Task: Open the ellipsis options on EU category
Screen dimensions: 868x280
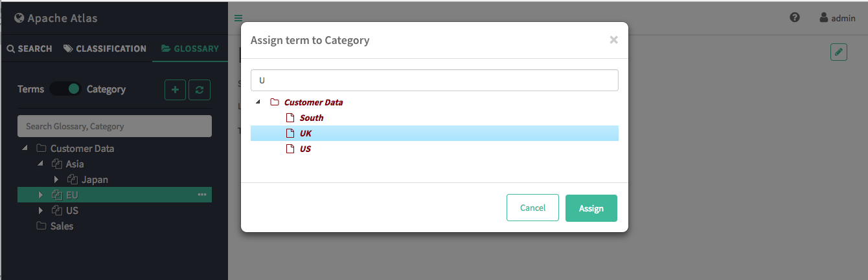Action: tap(202, 195)
